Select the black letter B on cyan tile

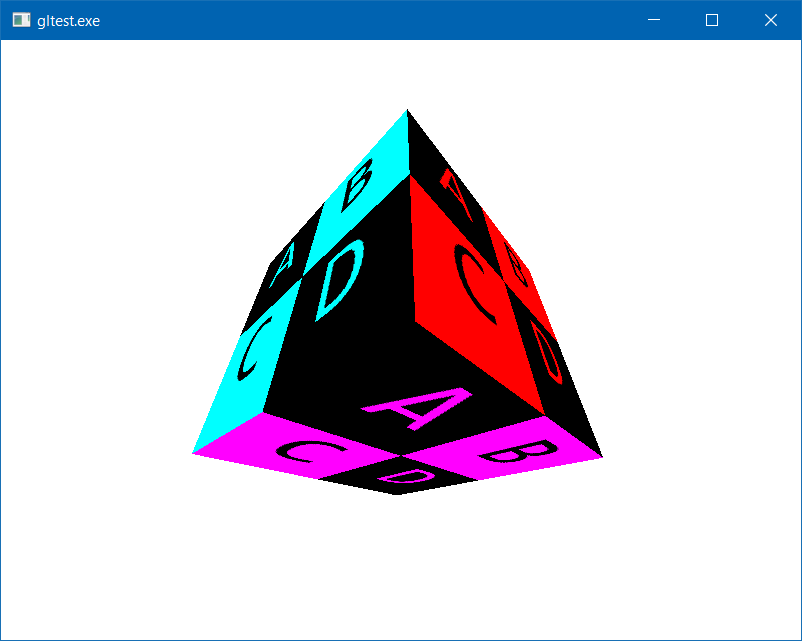tap(356, 183)
